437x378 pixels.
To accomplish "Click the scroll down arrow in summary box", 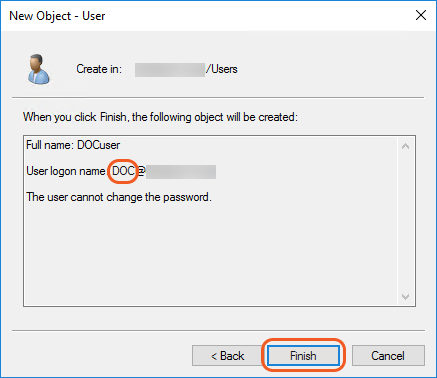I will point(405,297).
